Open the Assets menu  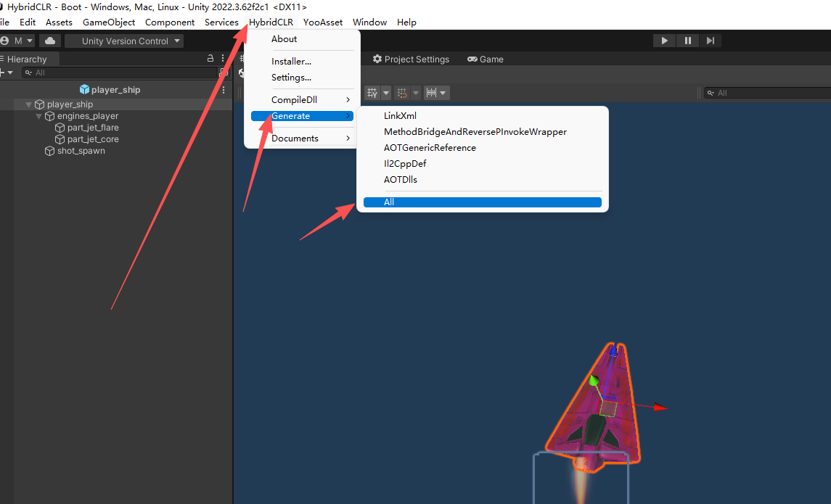tap(59, 22)
